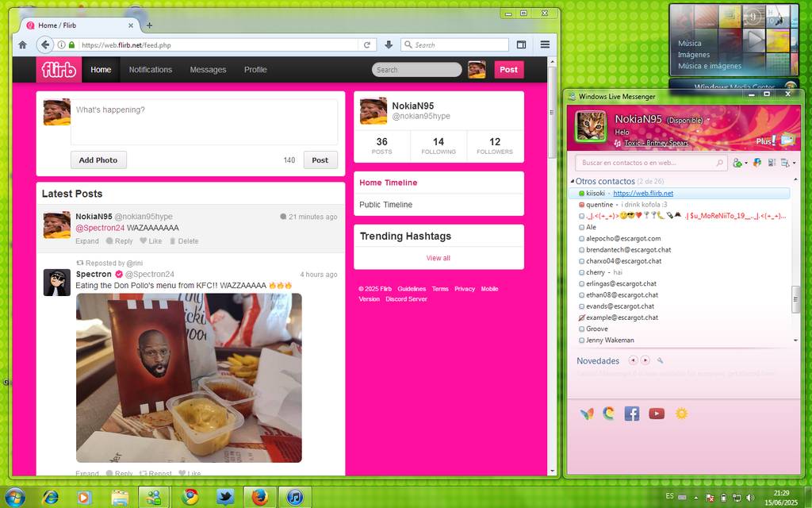Focus the Flirb navbar search field

(416, 70)
